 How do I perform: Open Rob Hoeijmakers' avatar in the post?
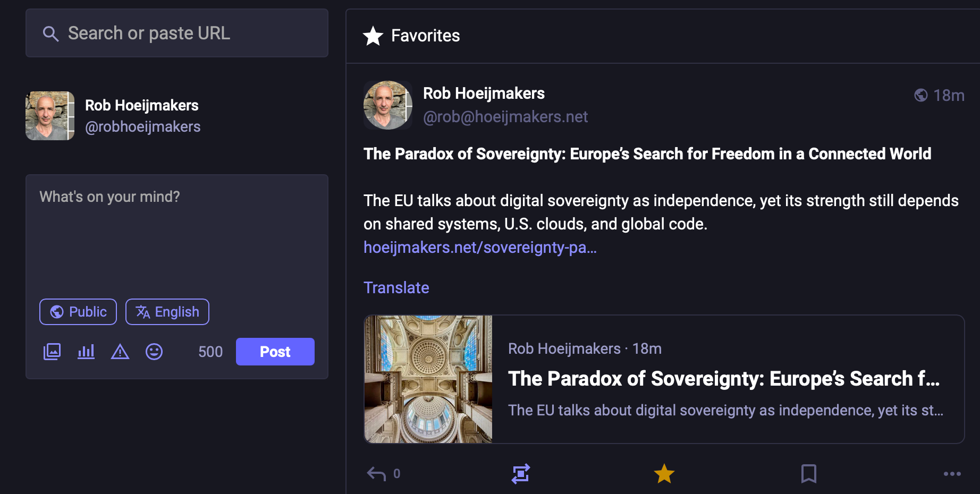[x=387, y=105]
